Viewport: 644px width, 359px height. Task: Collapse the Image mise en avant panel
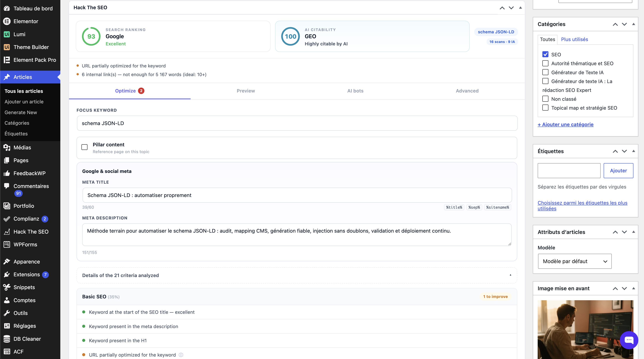coord(633,288)
